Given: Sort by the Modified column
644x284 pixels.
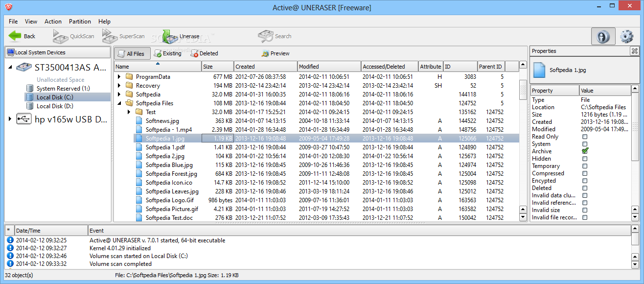Looking at the screenshot, I should point(329,67).
